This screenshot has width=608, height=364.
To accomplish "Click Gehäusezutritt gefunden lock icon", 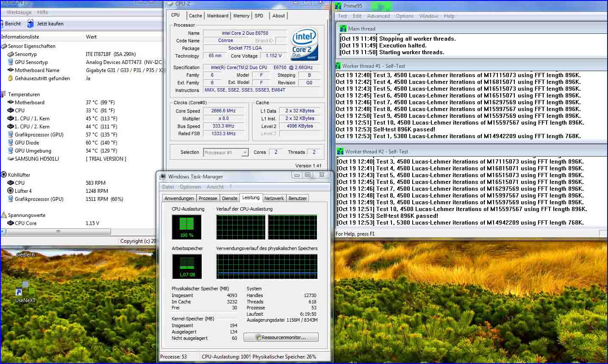I will pyautogui.click(x=11, y=78).
